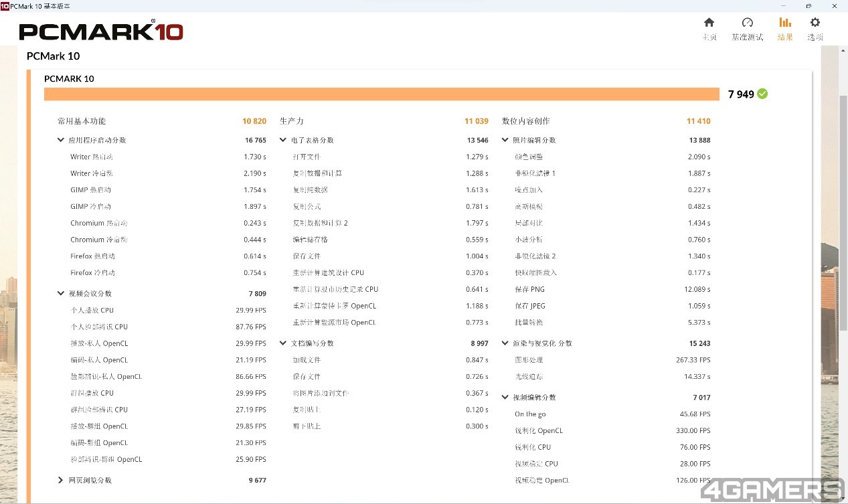Click the PCMARK 10 card title
This screenshot has height=504, width=848.
(x=69, y=79)
